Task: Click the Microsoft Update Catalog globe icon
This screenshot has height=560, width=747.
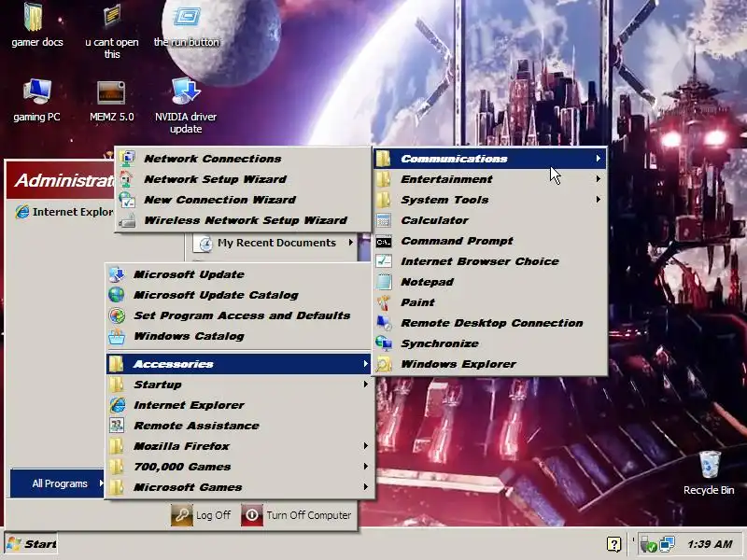Action: (117, 295)
